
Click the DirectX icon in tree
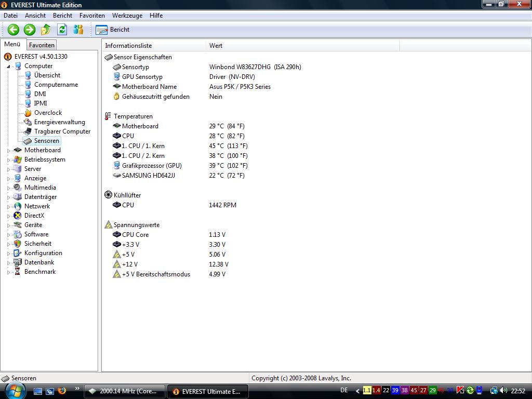point(18,216)
